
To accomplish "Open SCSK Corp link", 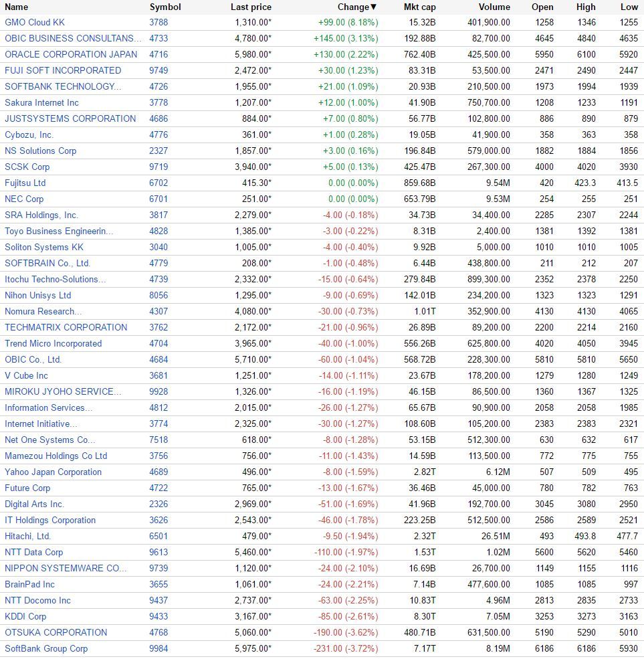I will [x=27, y=167].
